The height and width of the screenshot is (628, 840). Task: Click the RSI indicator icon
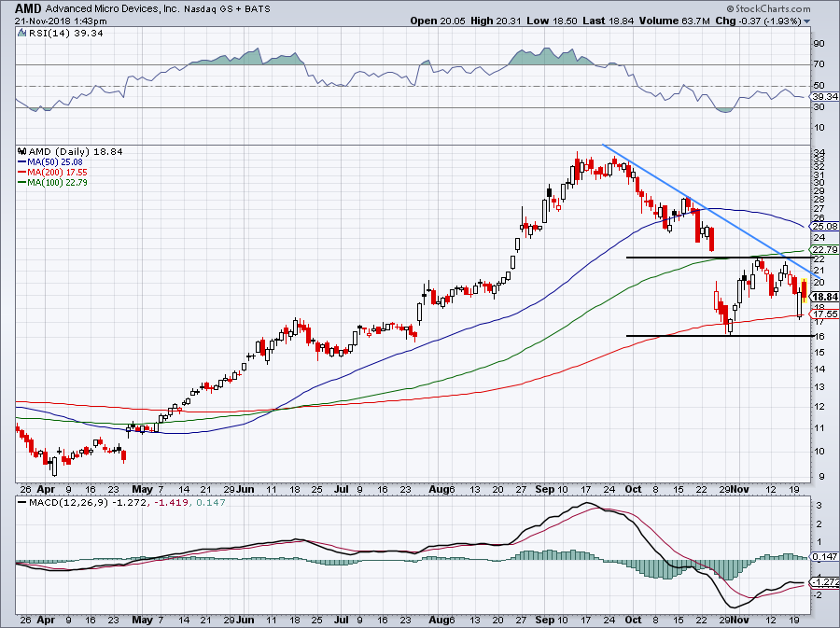pos(21,33)
